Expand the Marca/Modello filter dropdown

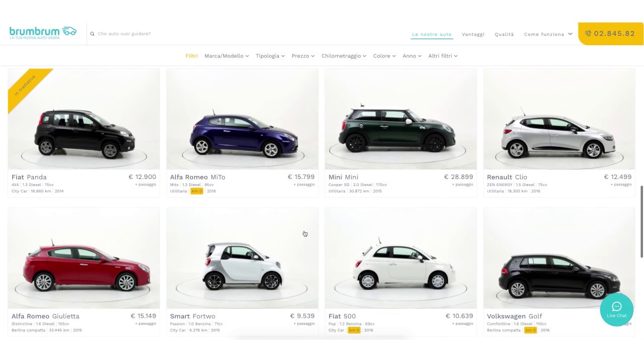pyautogui.click(x=226, y=56)
